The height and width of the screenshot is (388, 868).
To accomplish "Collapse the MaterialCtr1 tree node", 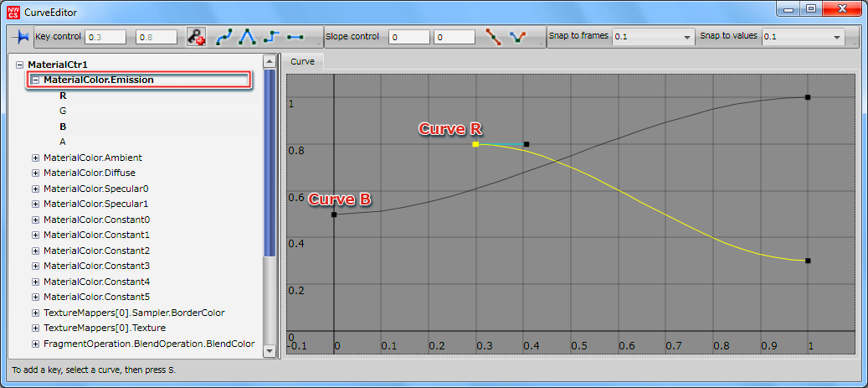I will [x=20, y=65].
